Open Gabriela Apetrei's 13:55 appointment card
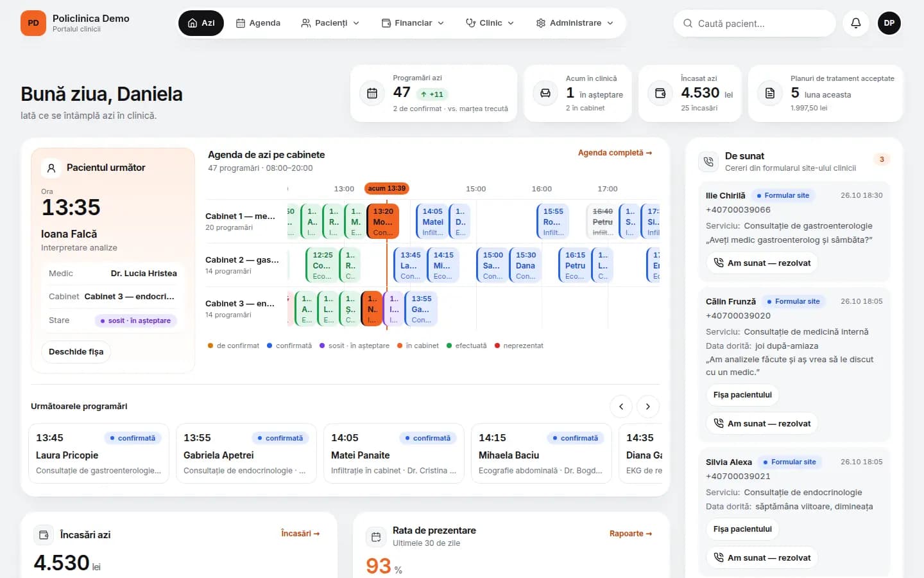The width and height of the screenshot is (924, 578). 246,453
